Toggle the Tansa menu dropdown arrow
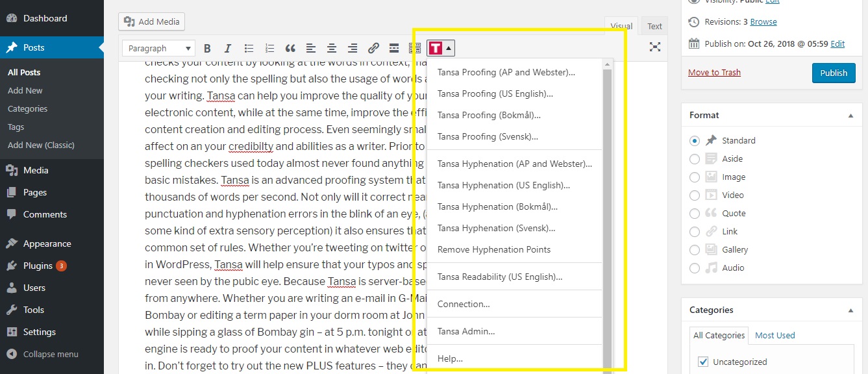The image size is (868, 374). point(449,48)
